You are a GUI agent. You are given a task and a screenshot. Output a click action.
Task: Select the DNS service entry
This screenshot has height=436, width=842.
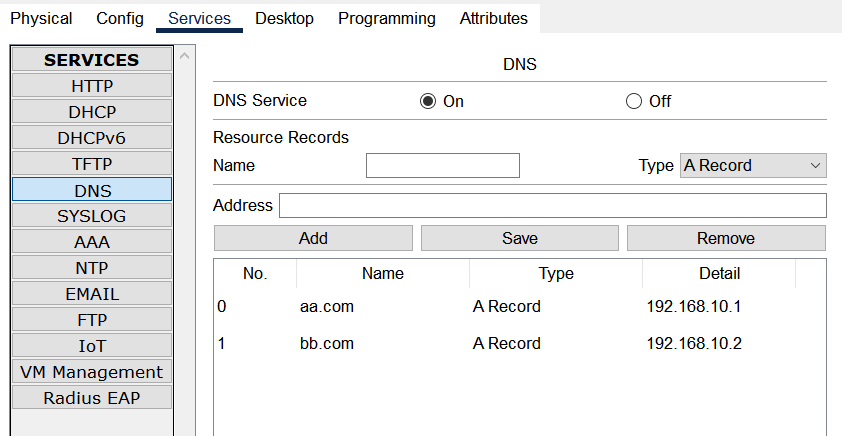(x=92, y=190)
